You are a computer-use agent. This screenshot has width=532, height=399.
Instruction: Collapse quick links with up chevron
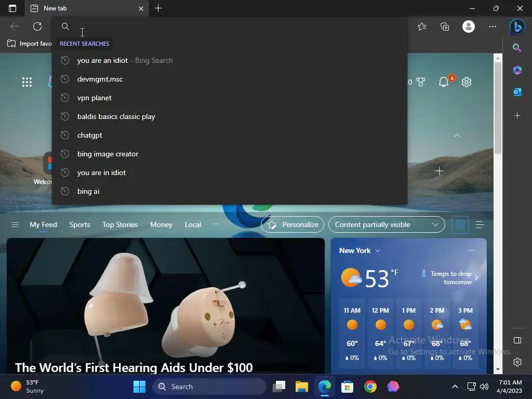(457, 136)
